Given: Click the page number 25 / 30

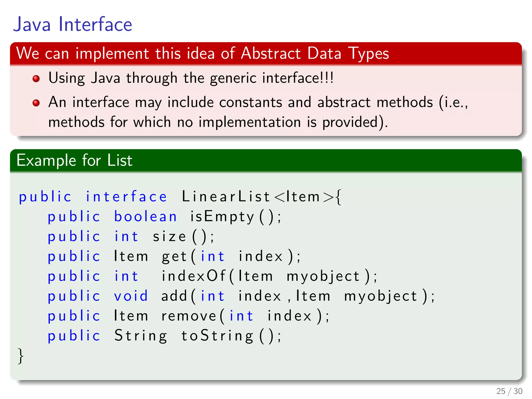Looking at the screenshot, I should 509,391.
